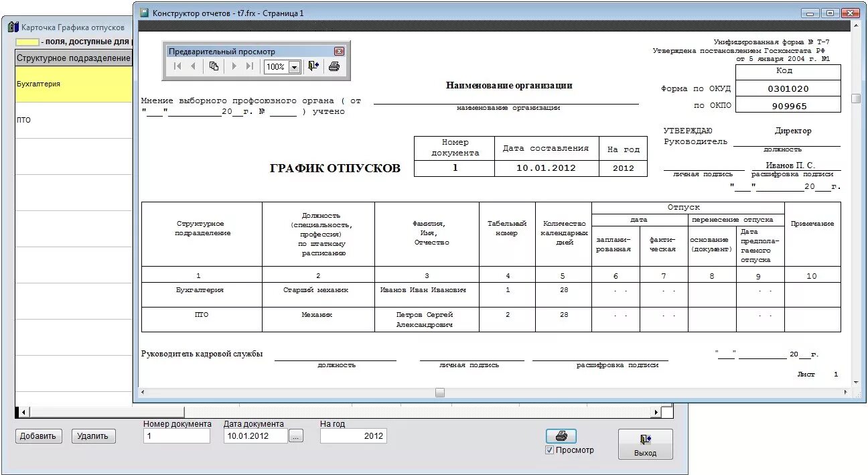This screenshot has height=475, width=868.
Task: Print report from the preview toolbar
Action: [334, 66]
